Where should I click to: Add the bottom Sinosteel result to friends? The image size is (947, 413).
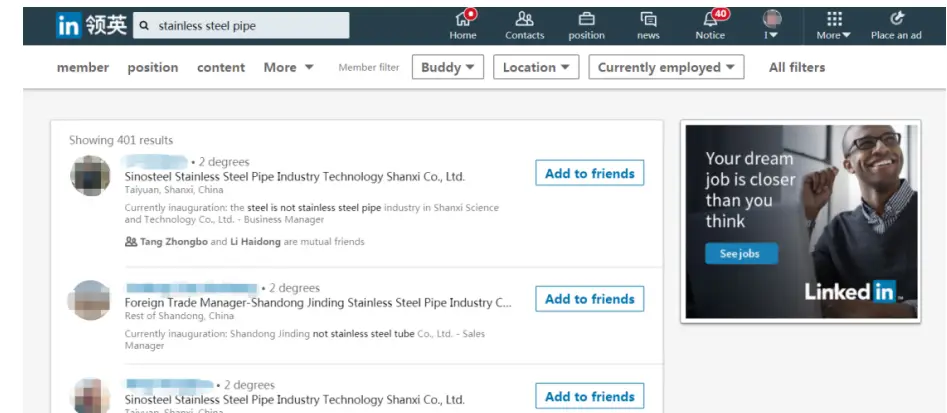[x=589, y=396]
